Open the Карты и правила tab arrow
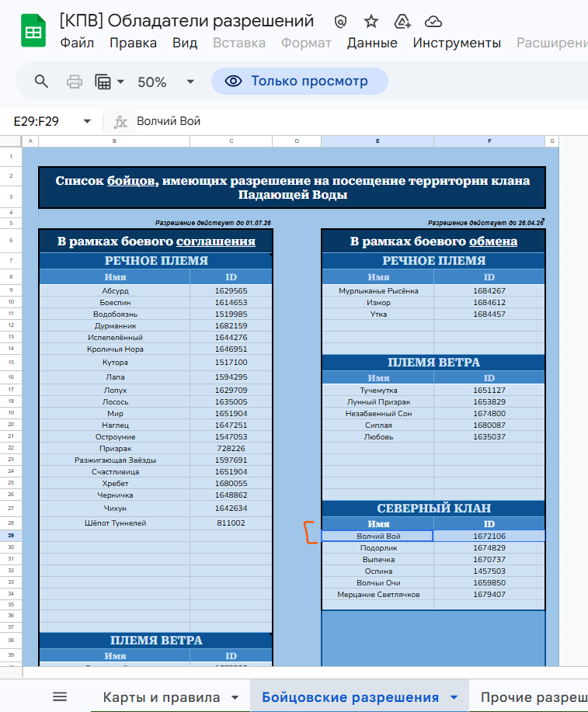Viewport: 588px width, 712px height. point(235,697)
